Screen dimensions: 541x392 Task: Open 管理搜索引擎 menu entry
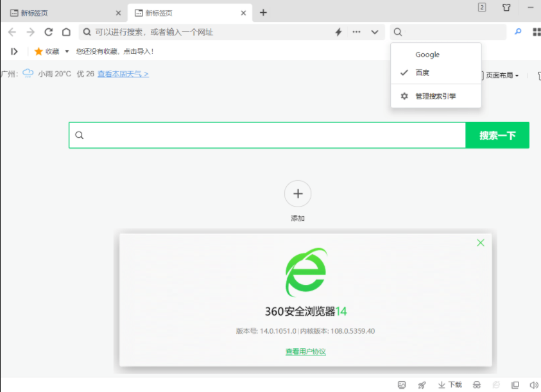[435, 96]
